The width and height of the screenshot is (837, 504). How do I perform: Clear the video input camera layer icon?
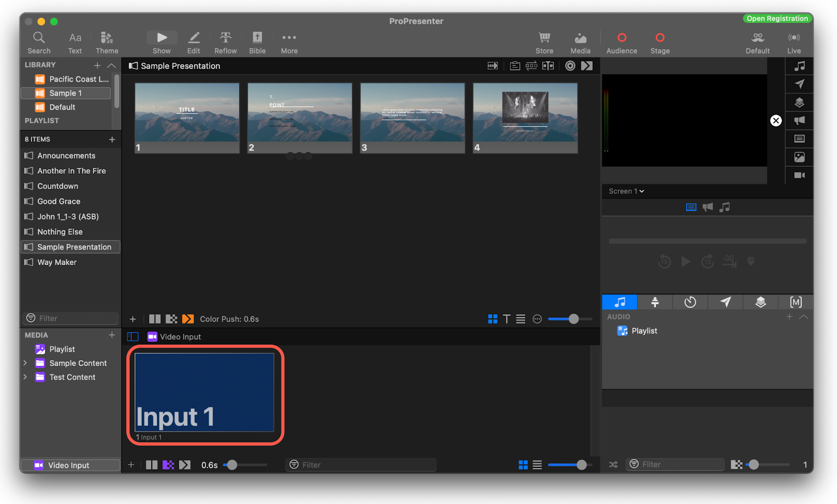pyautogui.click(x=799, y=175)
